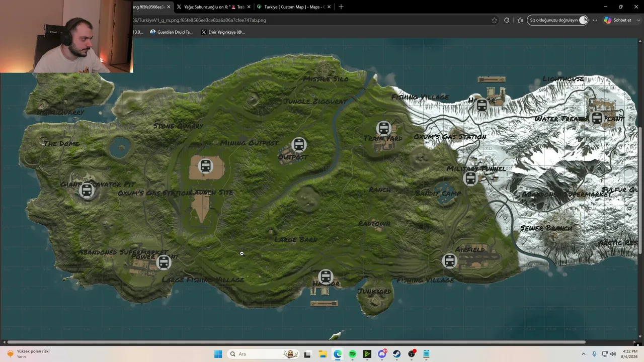Add this page to favorites with star icon
The height and width of the screenshot is (362, 644).
[495, 20]
